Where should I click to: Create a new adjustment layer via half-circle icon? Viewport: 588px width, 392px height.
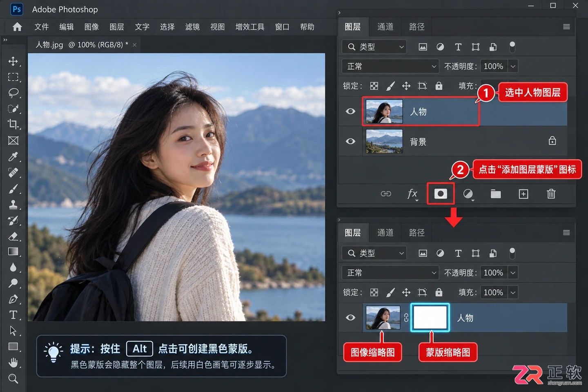coord(468,194)
